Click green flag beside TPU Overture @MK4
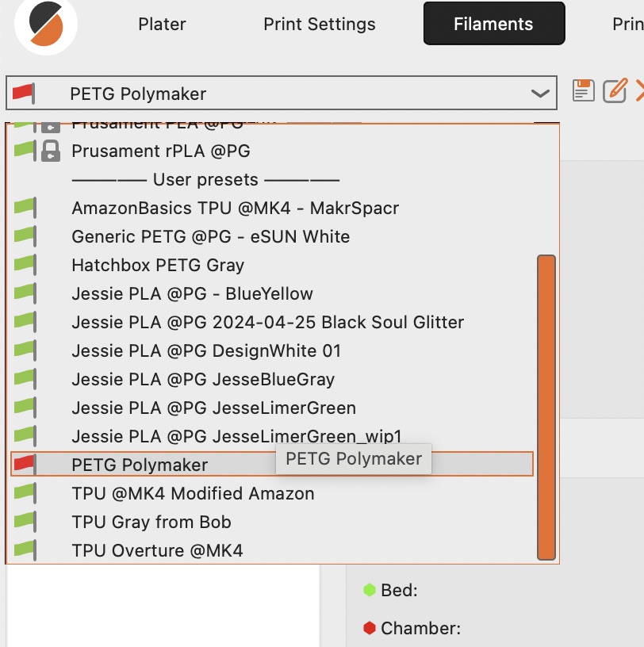 pos(25,549)
